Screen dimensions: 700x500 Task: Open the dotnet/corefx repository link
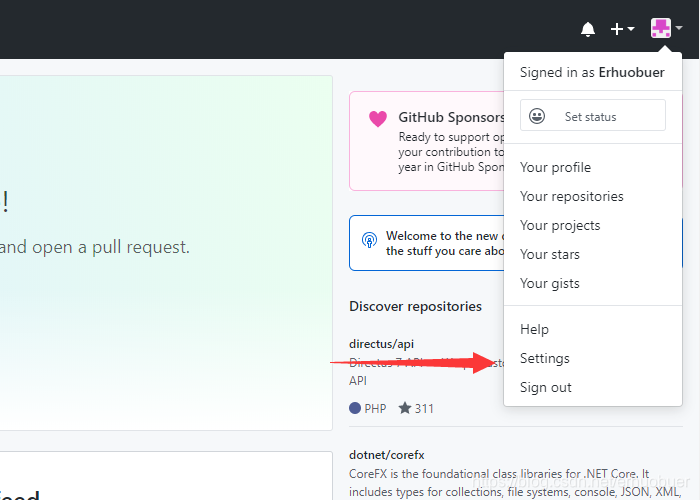point(387,455)
